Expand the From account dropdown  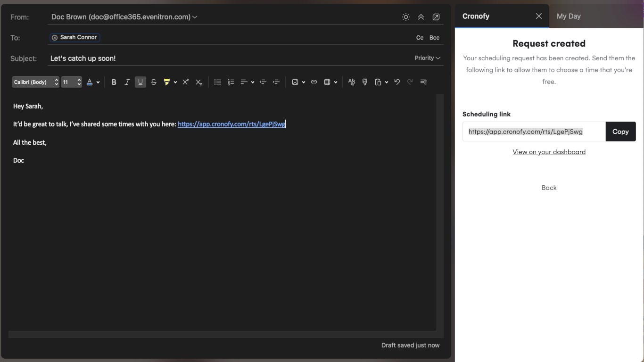point(195,17)
